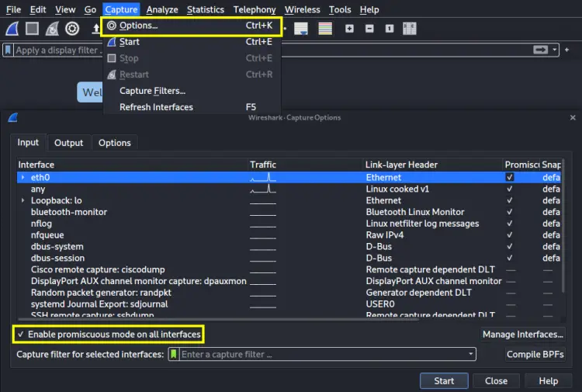Open capture options via the toolbar gear icon
Image resolution: width=582 pixels, height=392 pixels.
tap(72, 29)
